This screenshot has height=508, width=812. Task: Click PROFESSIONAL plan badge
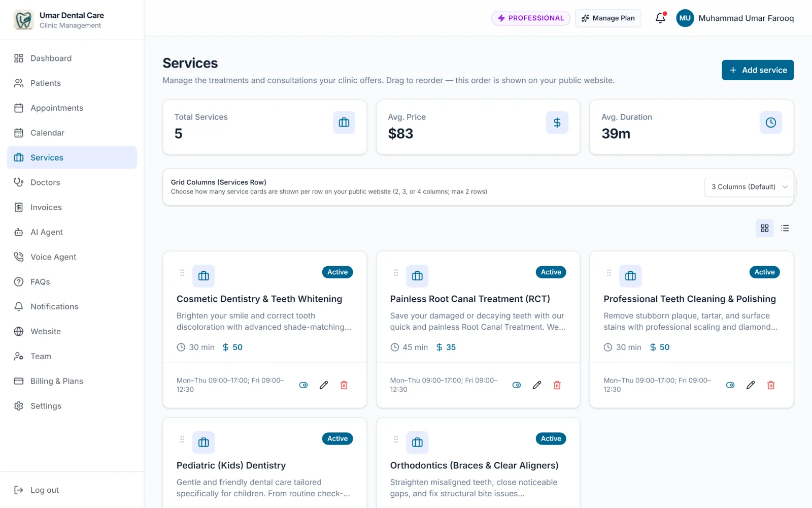(531, 18)
